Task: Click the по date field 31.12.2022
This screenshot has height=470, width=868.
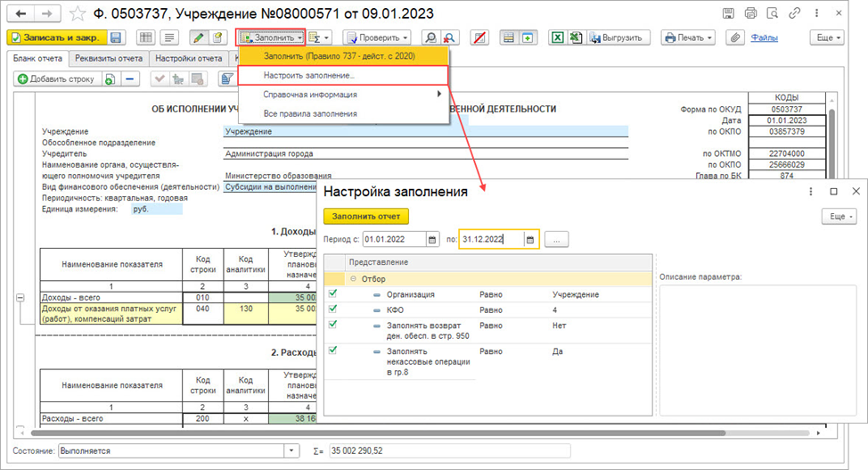Action: [x=492, y=239]
